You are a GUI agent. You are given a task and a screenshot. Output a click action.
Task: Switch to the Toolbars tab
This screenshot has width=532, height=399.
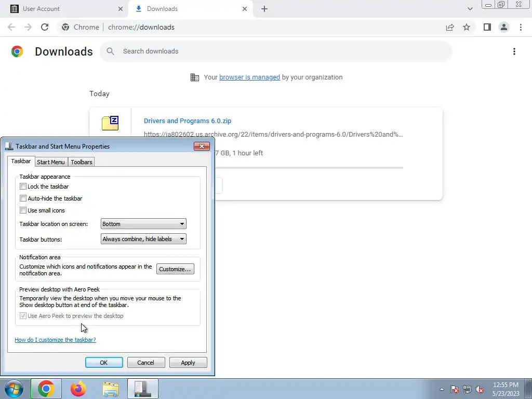[x=82, y=162]
